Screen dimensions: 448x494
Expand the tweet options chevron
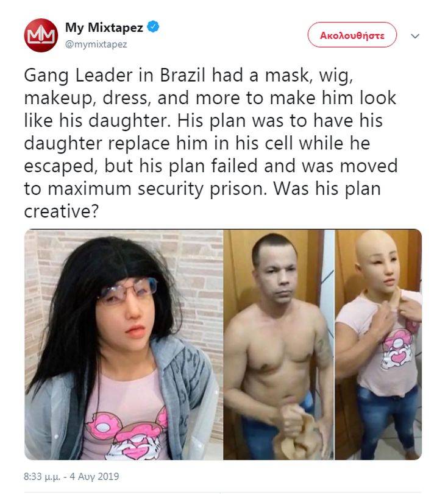pyautogui.click(x=415, y=36)
